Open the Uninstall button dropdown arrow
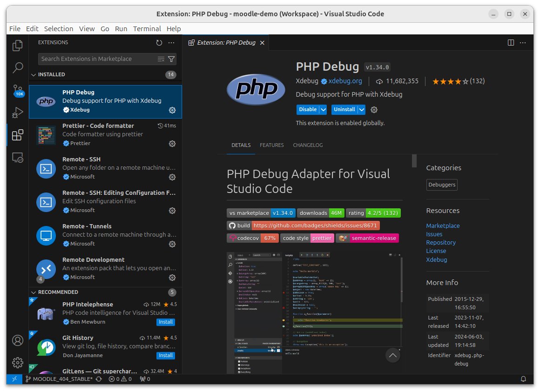 pyautogui.click(x=362, y=110)
